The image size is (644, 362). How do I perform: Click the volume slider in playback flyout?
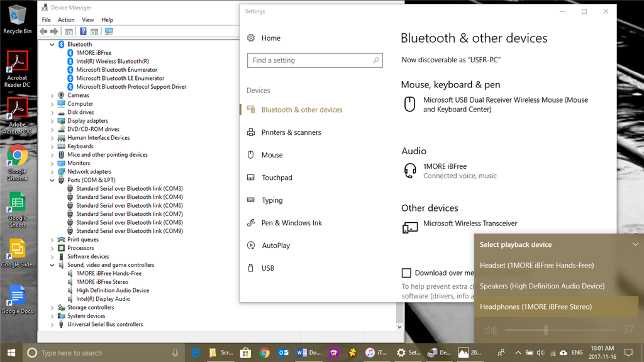coord(559,330)
